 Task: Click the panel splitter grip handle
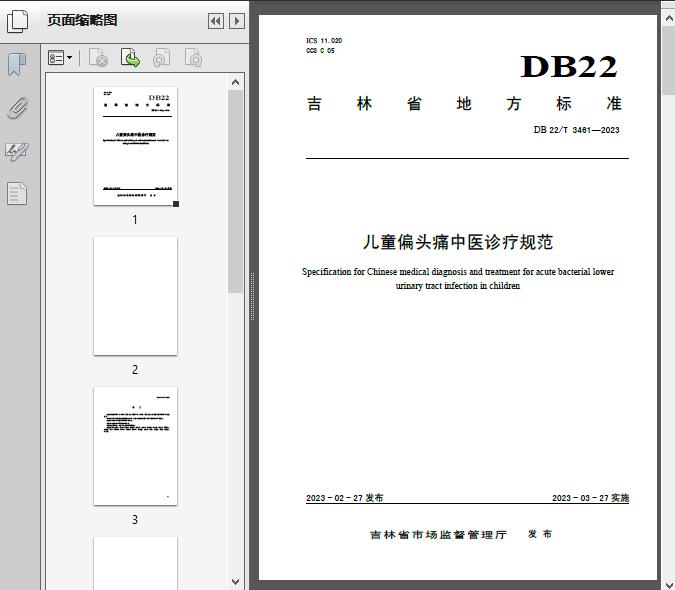click(253, 296)
